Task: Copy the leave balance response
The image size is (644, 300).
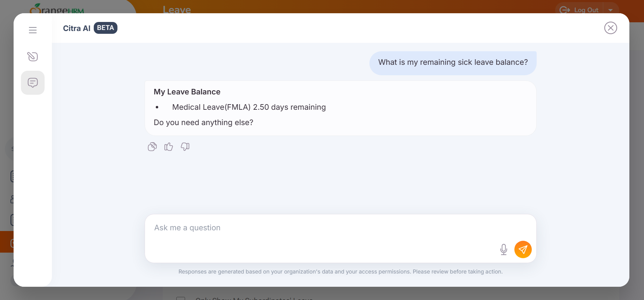Action: [x=152, y=147]
